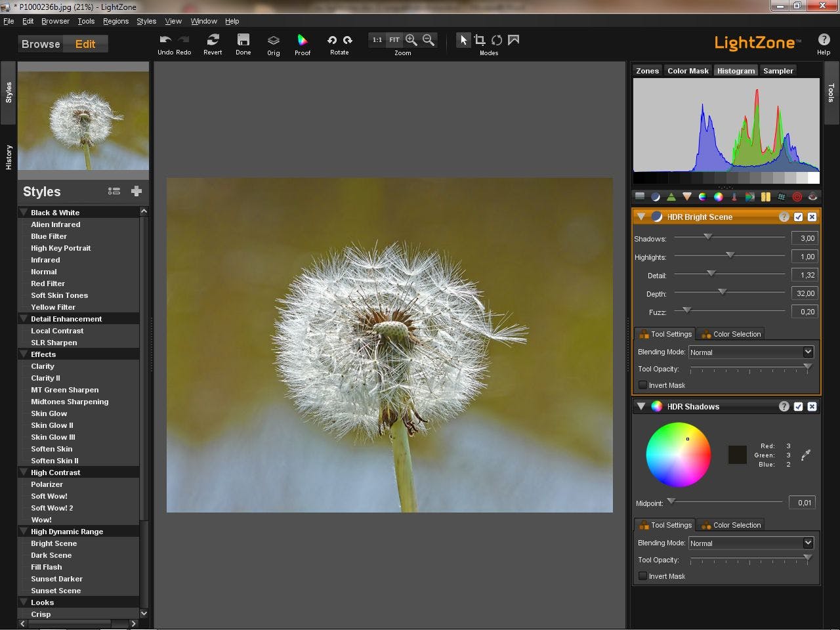Show the original image with Orig
Viewport: 840px width, 630px height.
274,41
